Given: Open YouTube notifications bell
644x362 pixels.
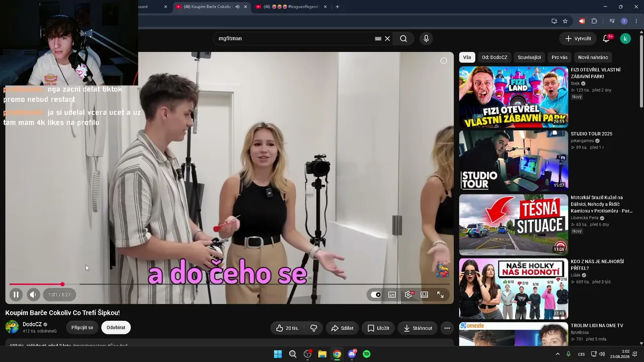Looking at the screenshot, I should click(x=607, y=39).
